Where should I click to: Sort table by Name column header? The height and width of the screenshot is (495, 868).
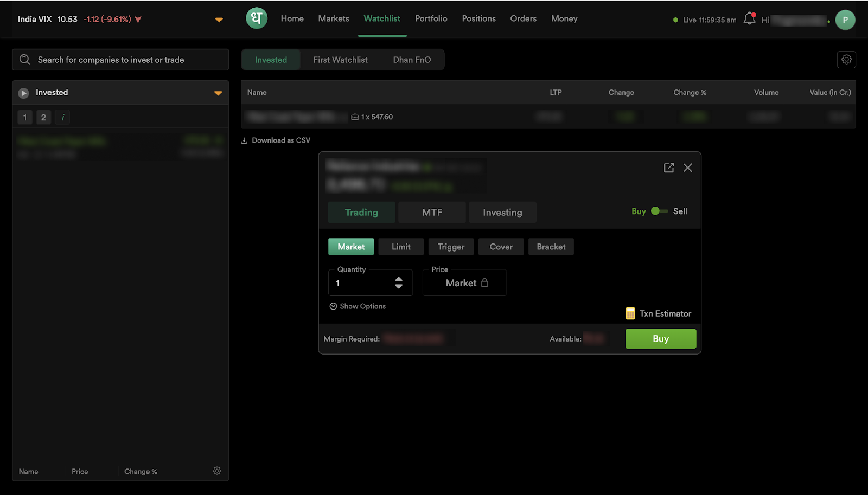point(257,93)
